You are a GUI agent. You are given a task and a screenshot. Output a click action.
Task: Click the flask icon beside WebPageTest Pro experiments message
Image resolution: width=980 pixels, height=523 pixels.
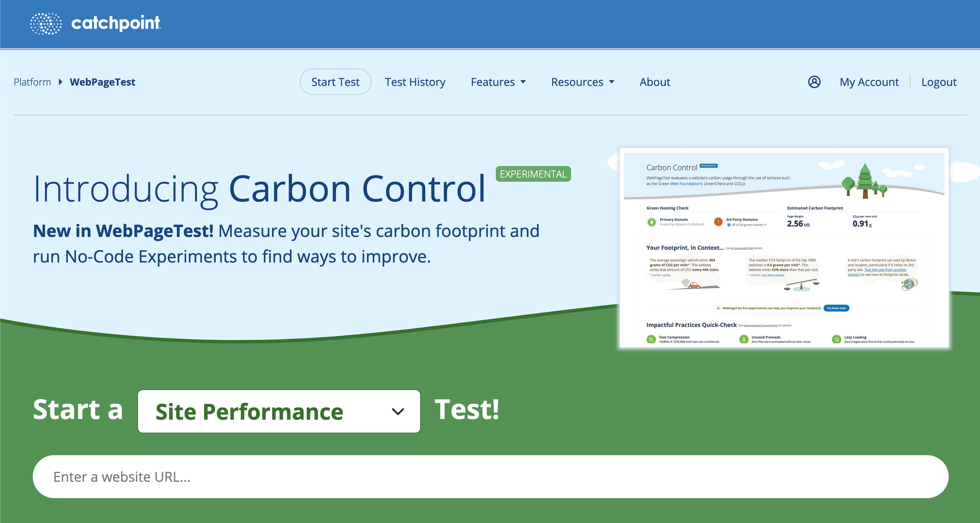(719, 308)
